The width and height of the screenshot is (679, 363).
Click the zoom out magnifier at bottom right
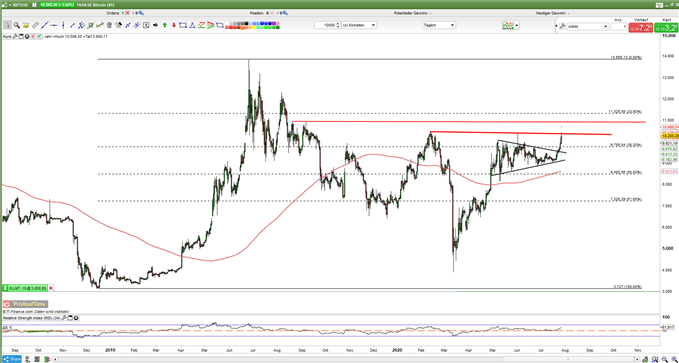[664, 359]
